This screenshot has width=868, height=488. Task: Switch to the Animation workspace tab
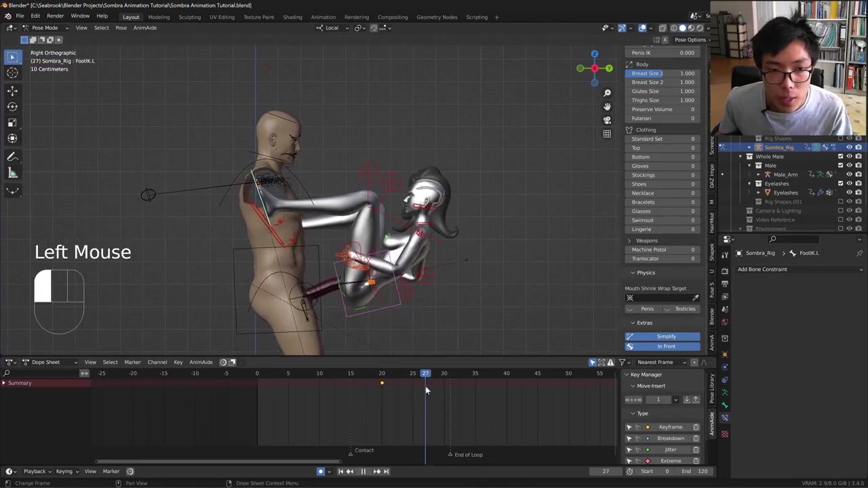point(323,17)
